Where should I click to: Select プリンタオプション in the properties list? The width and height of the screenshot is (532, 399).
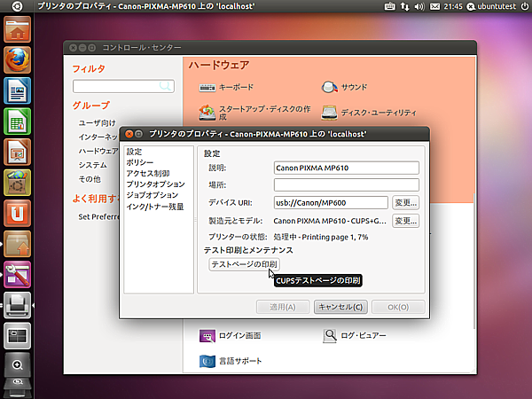point(155,184)
